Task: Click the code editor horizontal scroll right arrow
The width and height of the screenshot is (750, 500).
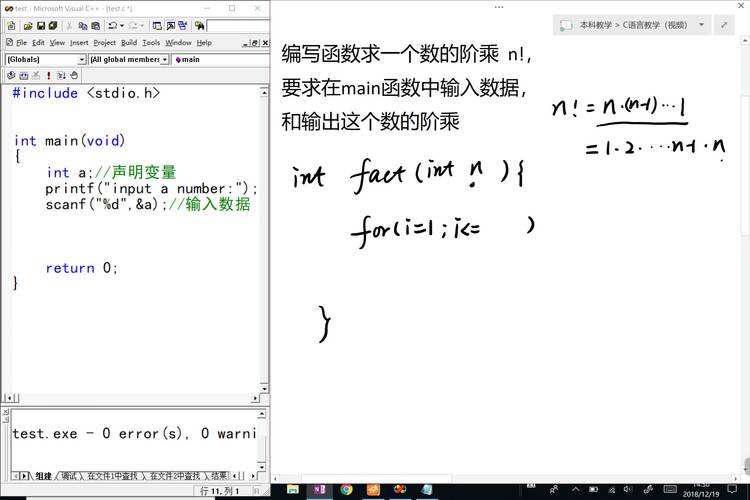Action: (x=255, y=398)
